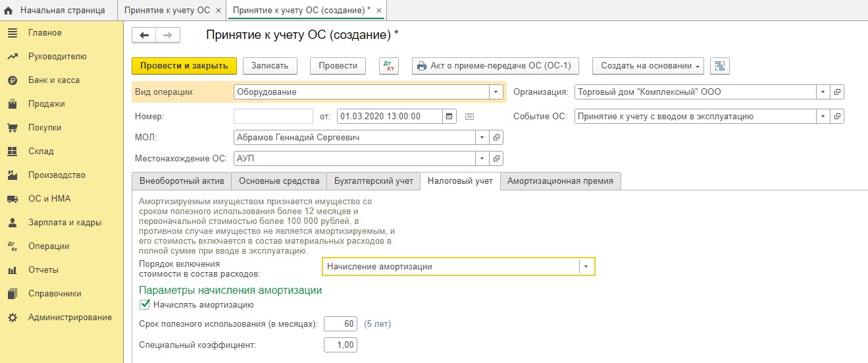Click the home icon of Начальная страница
Screen dimensions: 868x363
[x=9, y=11]
